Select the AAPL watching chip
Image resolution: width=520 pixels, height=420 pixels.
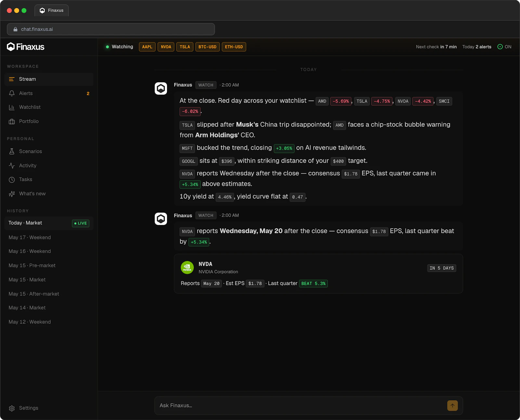[147, 47]
